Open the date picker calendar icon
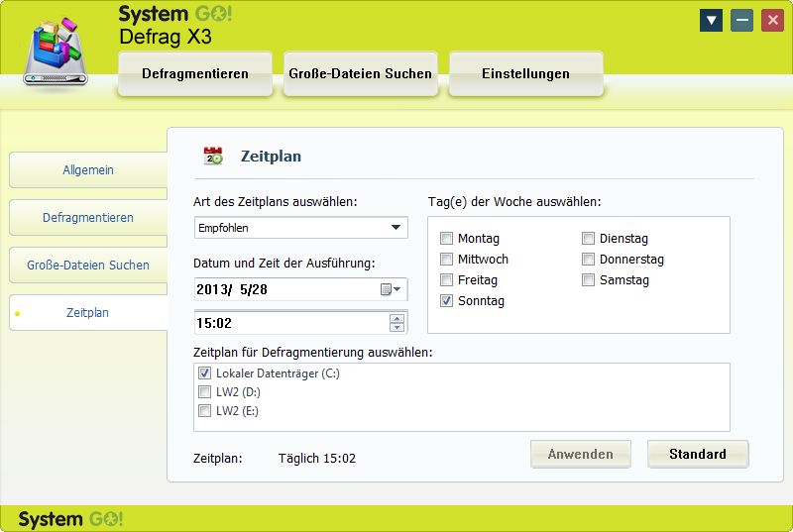This screenshot has height=532, width=793. coord(390,289)
